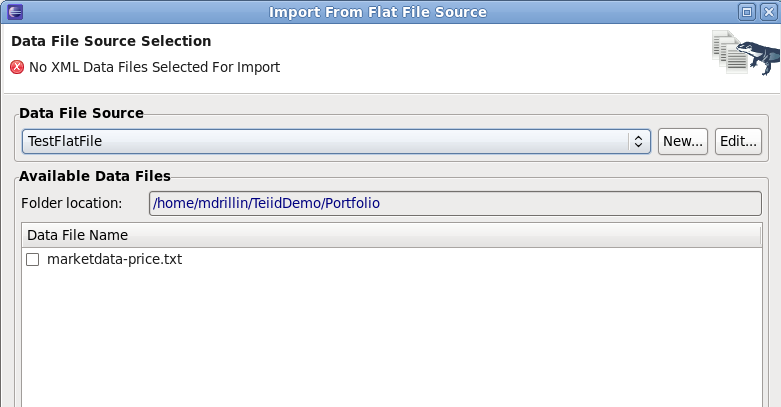The image size is (781, 407).
Task: Click the Data File Source Selection heading
Action: coord(111,42)
